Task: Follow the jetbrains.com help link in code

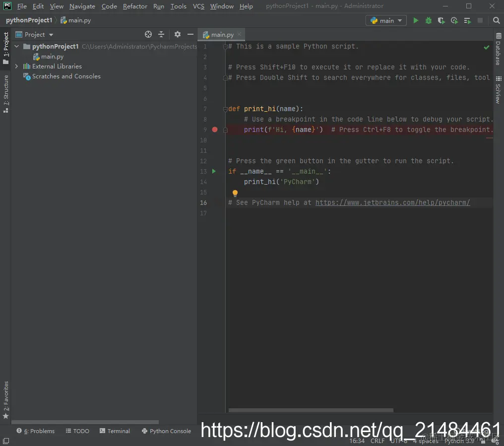Action: click(x=392, y=202)
